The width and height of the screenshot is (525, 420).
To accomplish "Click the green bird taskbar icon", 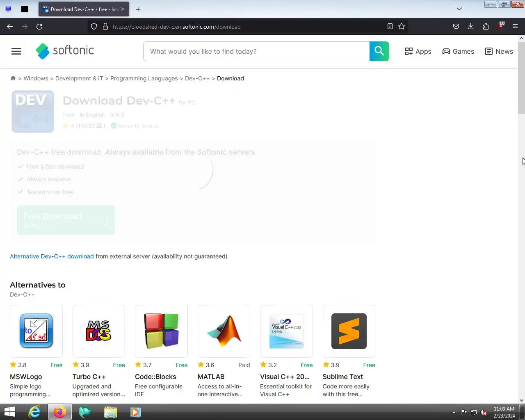I will pos(85,412).
